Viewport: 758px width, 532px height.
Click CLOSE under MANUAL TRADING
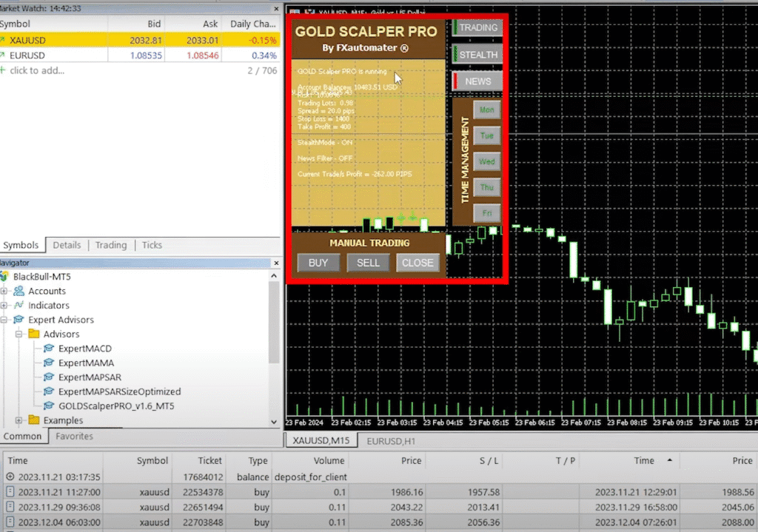tap(417, 262)
